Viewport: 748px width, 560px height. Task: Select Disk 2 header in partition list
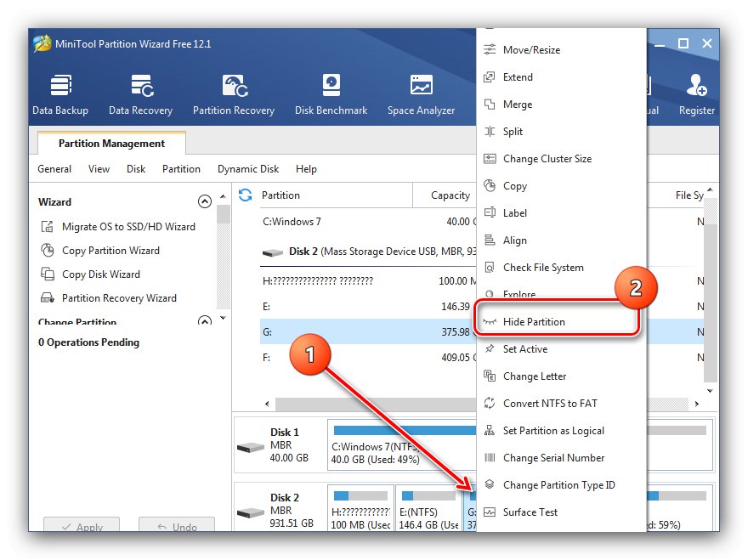pos(368,252)
